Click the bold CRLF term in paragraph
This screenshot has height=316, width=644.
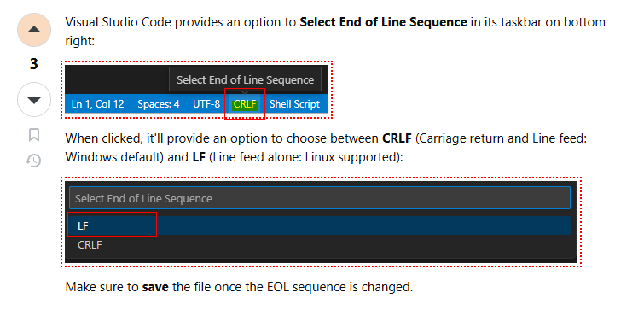click(x=397, y=138)
